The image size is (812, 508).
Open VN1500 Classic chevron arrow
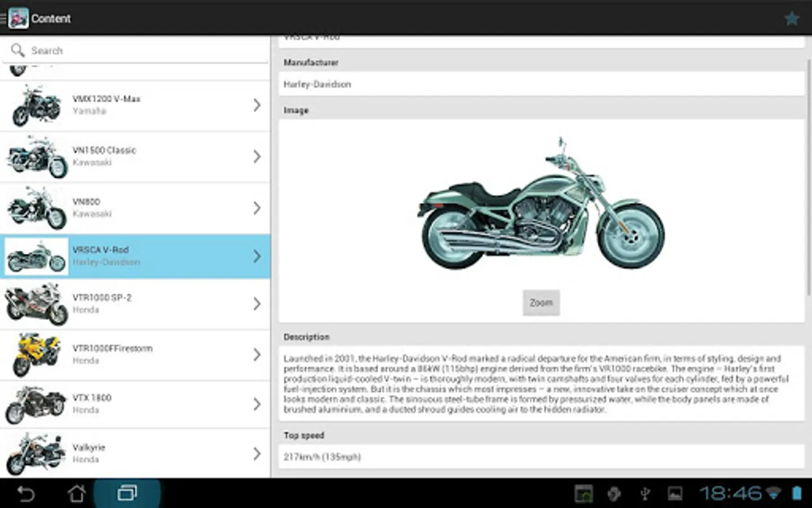[257, 156]
